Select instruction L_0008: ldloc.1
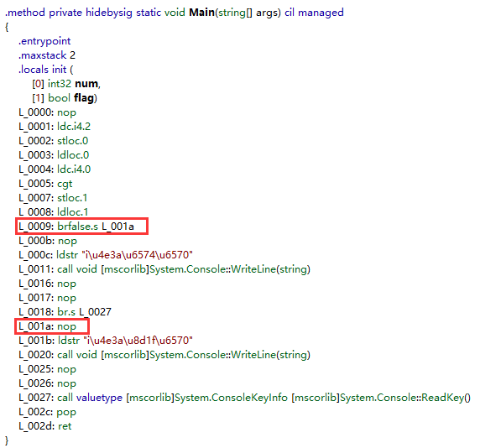Screen dimensions: 501x448 pyautogui.click(x=54, y=212)
